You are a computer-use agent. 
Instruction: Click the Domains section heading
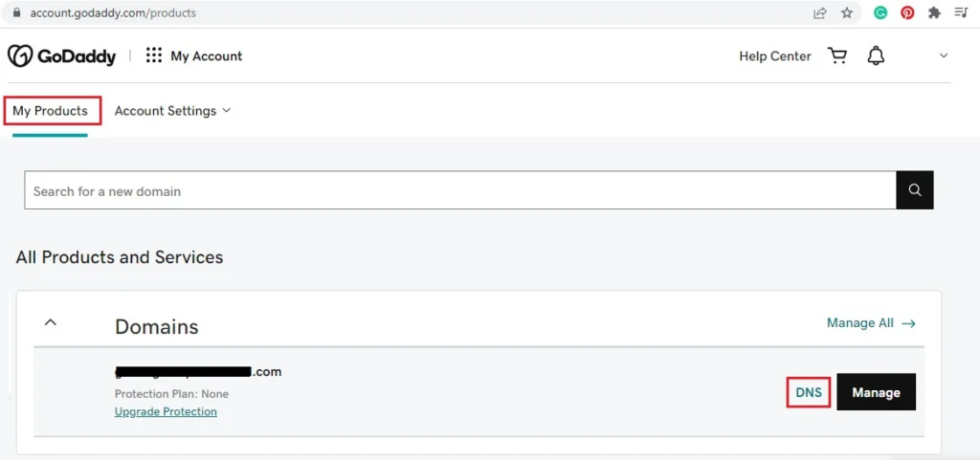coord(156,326)
